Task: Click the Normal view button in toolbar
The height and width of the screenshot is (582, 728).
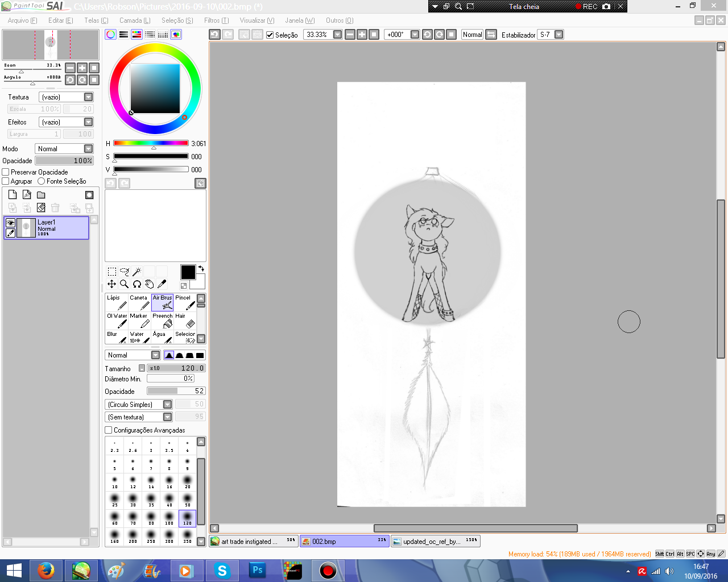Action: click(472, 35)
